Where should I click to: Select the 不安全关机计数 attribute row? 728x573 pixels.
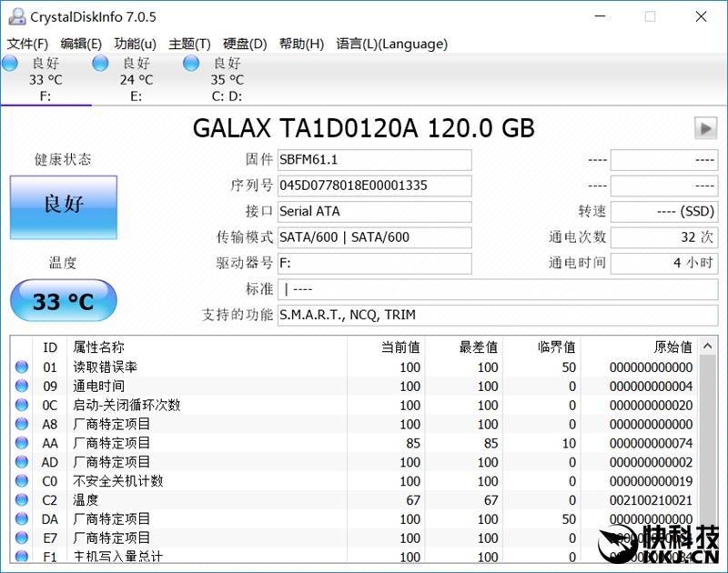pos(355,481)
